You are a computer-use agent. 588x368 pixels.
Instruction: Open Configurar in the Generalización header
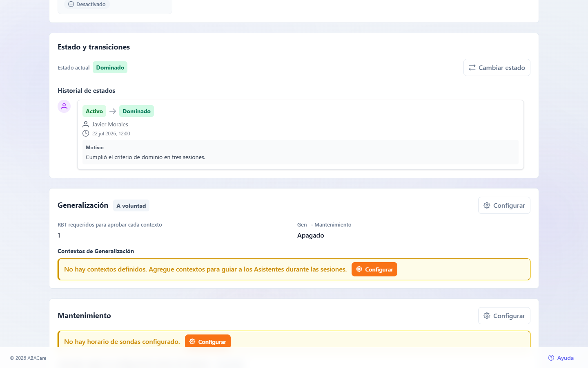click(x=504, y=205)
